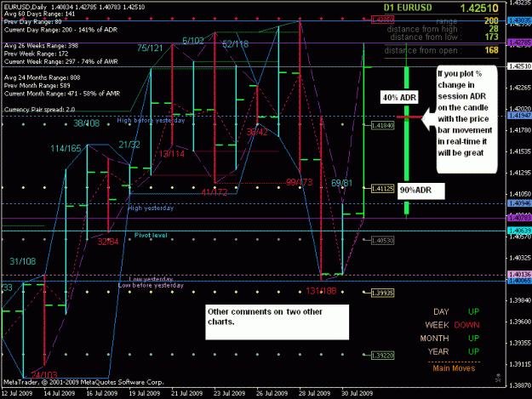532x399 pixels.
Task: Click the orange 'Main Moves' label
Action: click(x=454, y=368)
